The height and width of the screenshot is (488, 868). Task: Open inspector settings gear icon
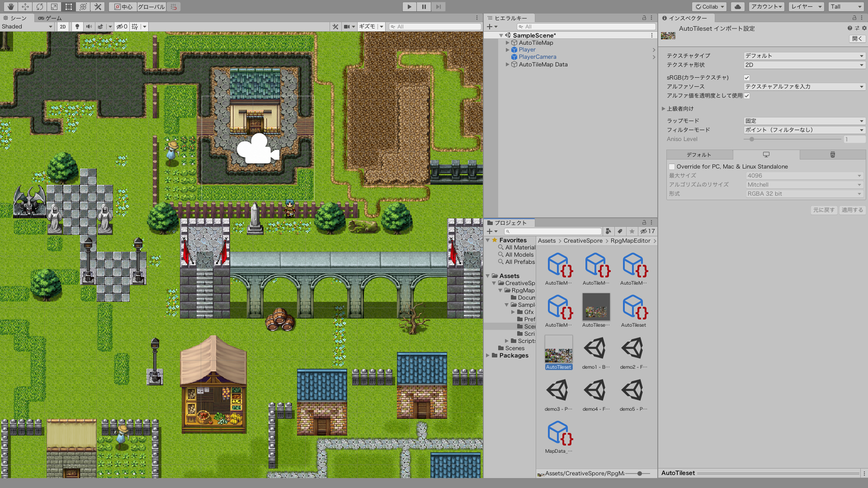[x=864, y=28]
